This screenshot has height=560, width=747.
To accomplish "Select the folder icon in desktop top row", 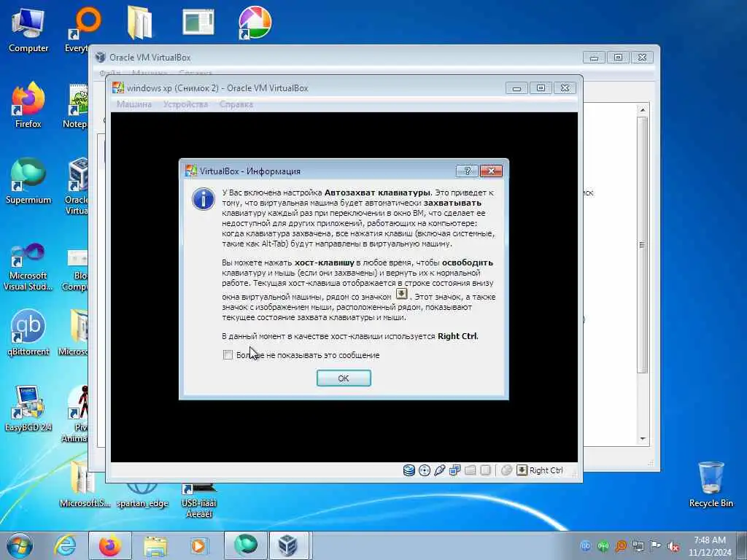I will (x=139, y=23).
